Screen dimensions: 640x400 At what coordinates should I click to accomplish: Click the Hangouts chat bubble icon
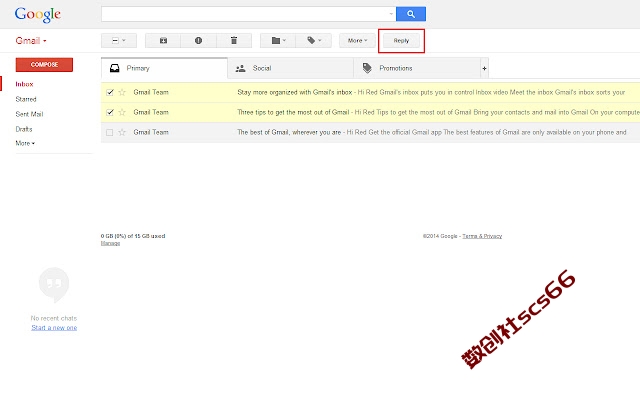point(54,284)
